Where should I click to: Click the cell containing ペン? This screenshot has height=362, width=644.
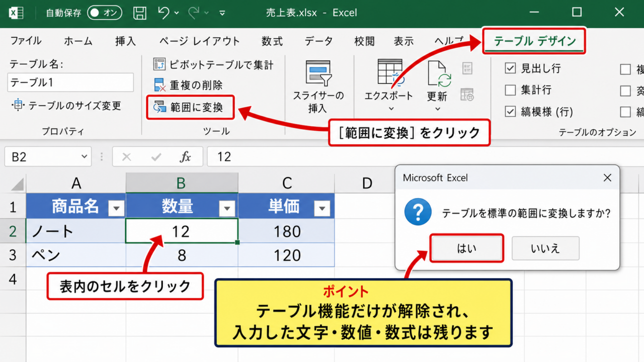76,255
